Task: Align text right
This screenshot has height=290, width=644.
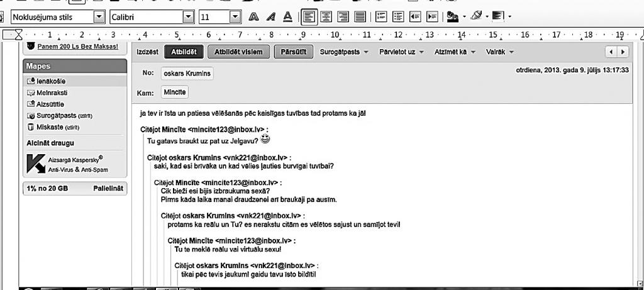Action: point(343,17)
